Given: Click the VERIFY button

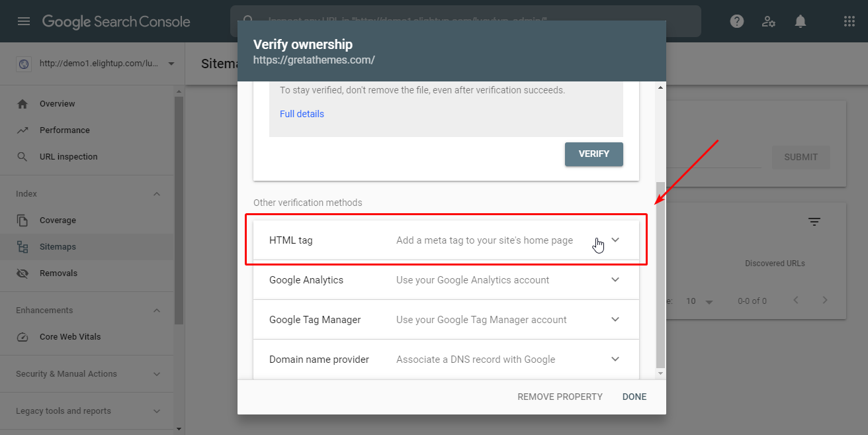Looking at the screenshot, I should click(x=593, y=154).
